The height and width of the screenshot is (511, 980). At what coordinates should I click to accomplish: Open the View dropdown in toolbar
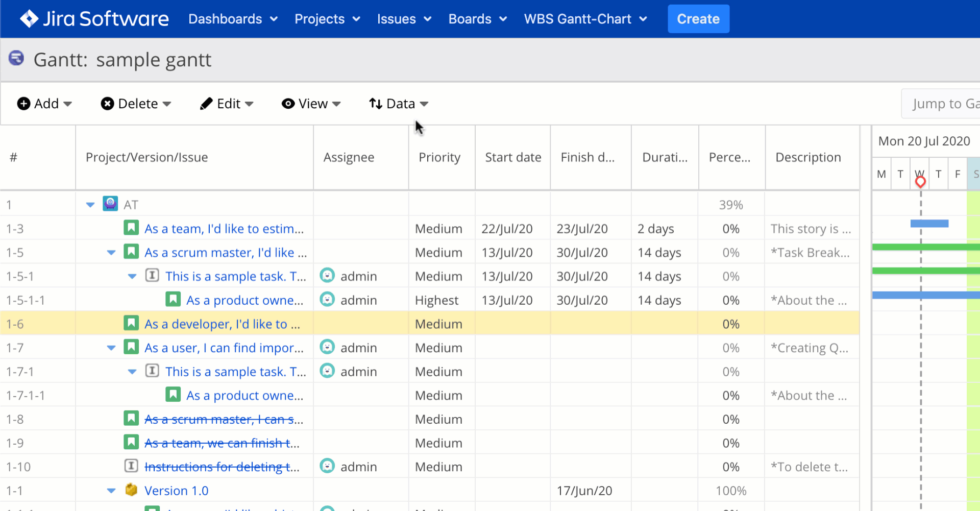[x=311, y=104]
